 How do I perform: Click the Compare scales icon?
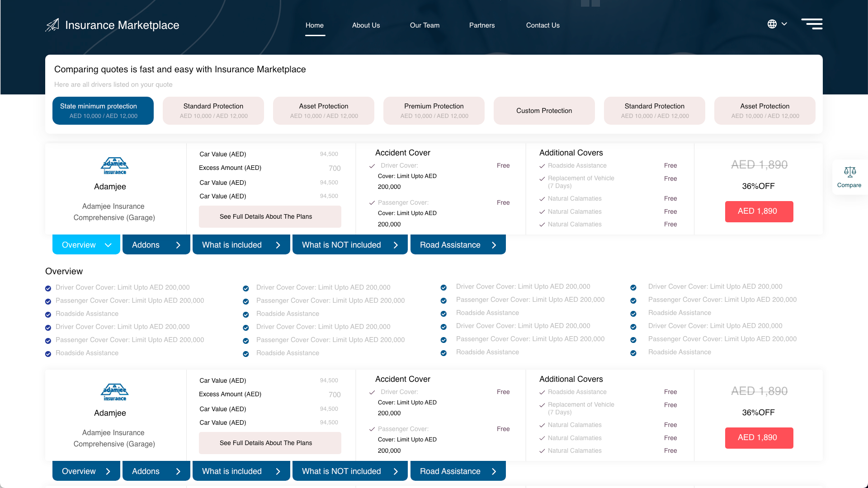[x=849, y=172]
